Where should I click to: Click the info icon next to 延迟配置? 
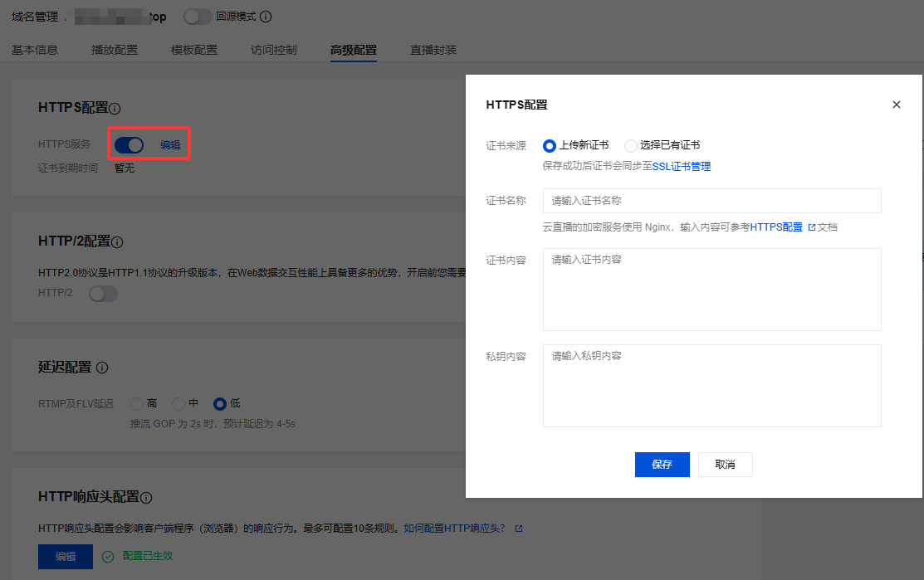click(102, 368)
